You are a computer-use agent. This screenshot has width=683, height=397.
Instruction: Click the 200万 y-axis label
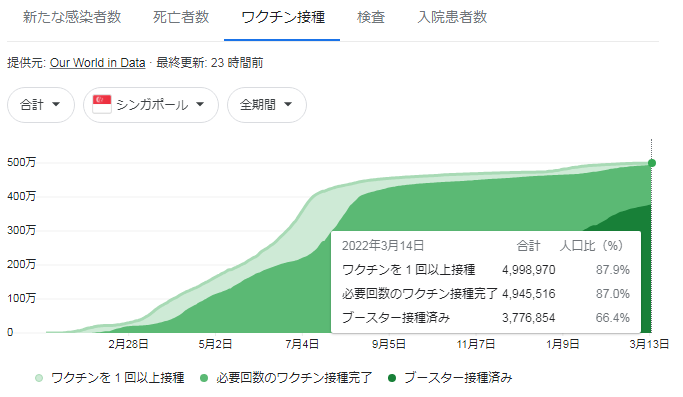pyautogui.click(x=21, y=265)
